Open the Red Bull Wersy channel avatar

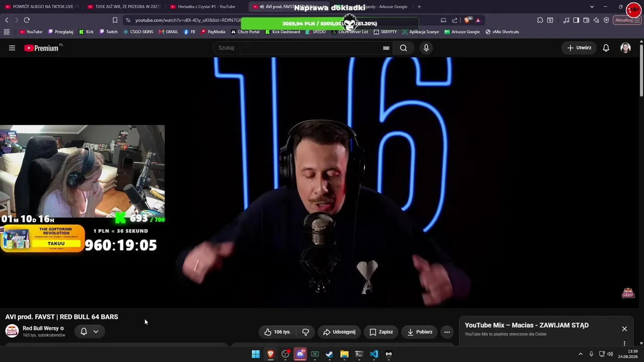(12, 331)
